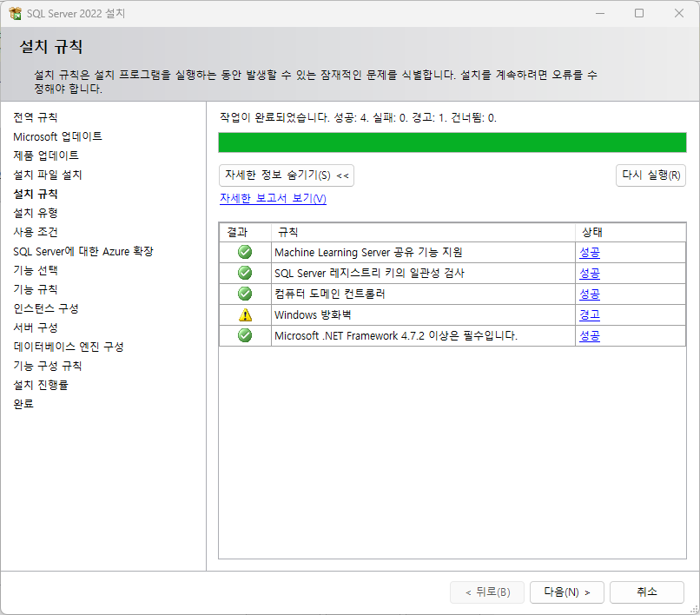Select 데이터베이스 엔진 구성 step in sidebar
700x615 pixels.
coord(69,347)
